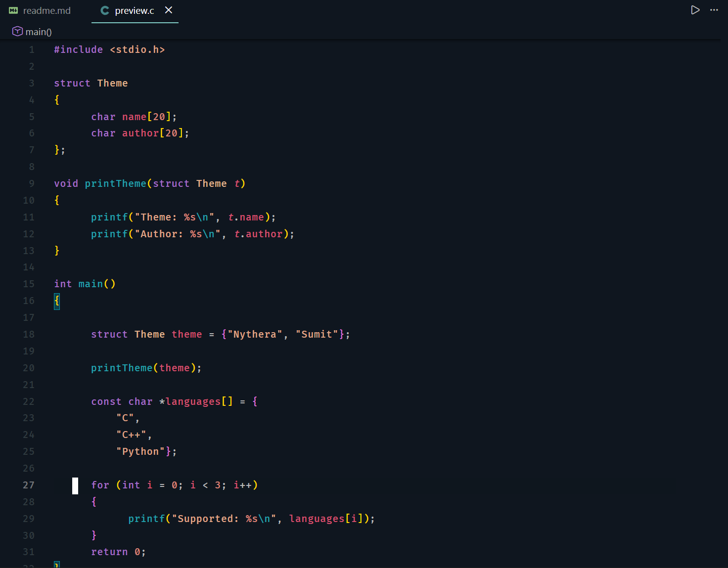Click the '};' on line 7
The height and width of the screenshot is (568, 728).
(x=60, y=150)
